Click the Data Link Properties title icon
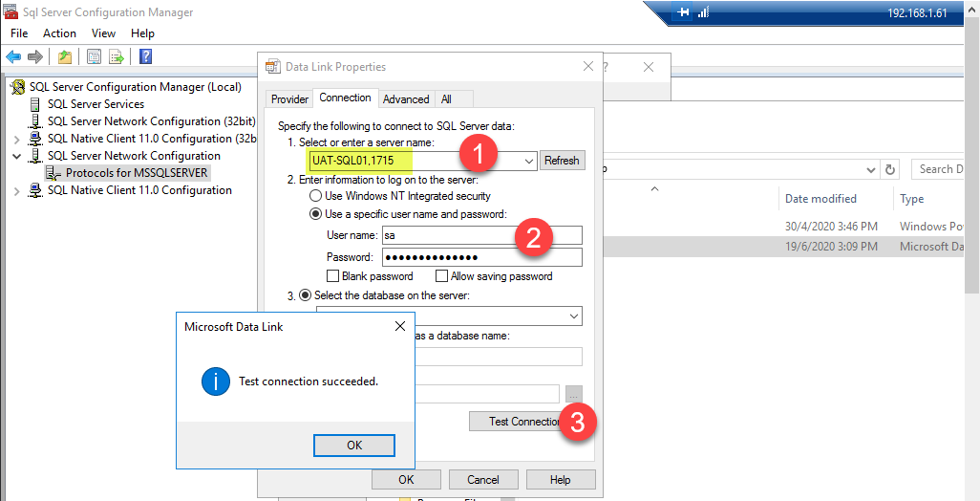Image resolution: width=980 pixels, height=501 pixels. 272,66
